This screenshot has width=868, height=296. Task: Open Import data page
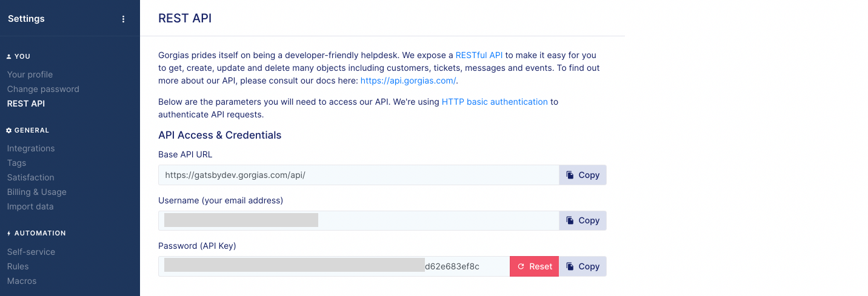point(30,206)
